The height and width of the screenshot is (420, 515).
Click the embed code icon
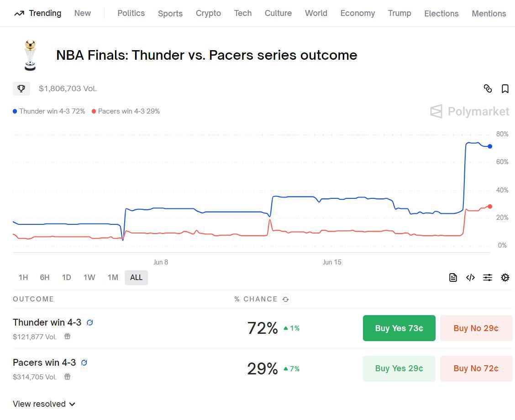pyautogui.click(x=470, y=277)
